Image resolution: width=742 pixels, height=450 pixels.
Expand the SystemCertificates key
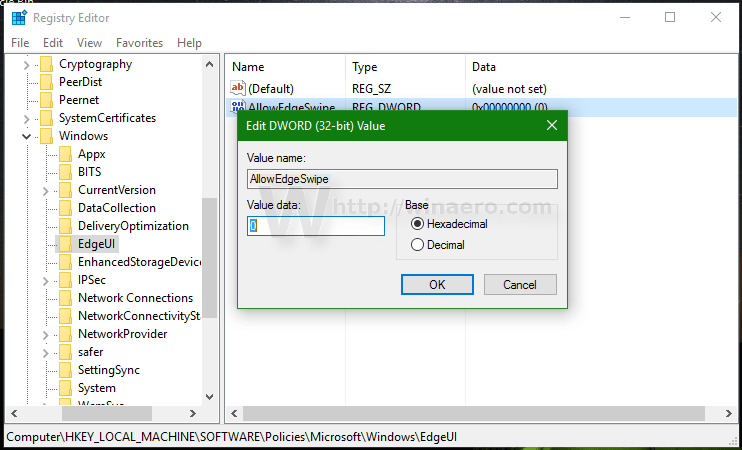[26, 119]
